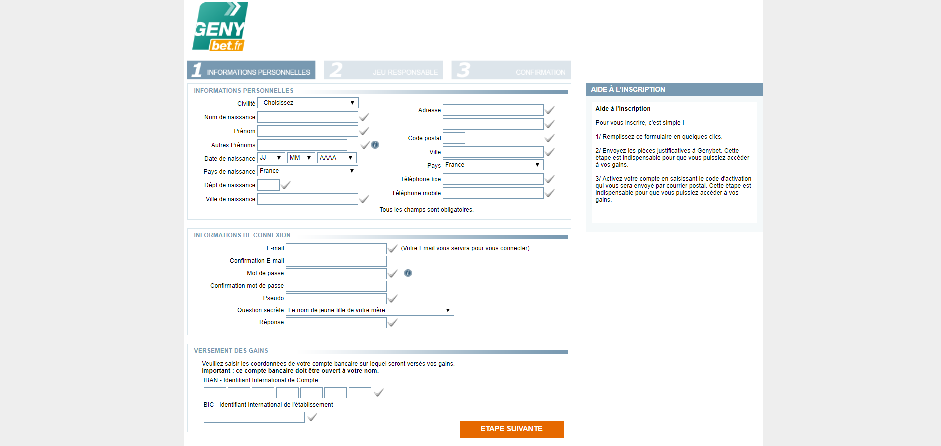Focus the Dépt de naissance input
The width and height of the screenshot is (941, 446).
click(269, 185)
